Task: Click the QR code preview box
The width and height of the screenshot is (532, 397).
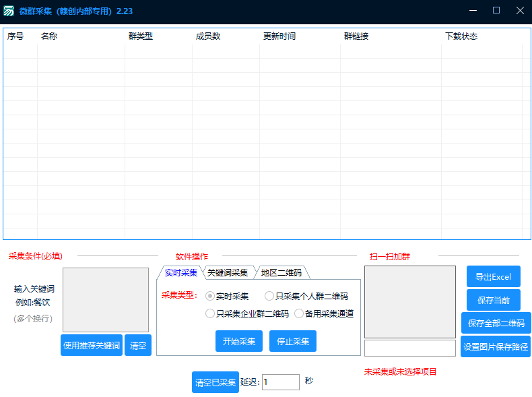Action: tap(410, 302)
